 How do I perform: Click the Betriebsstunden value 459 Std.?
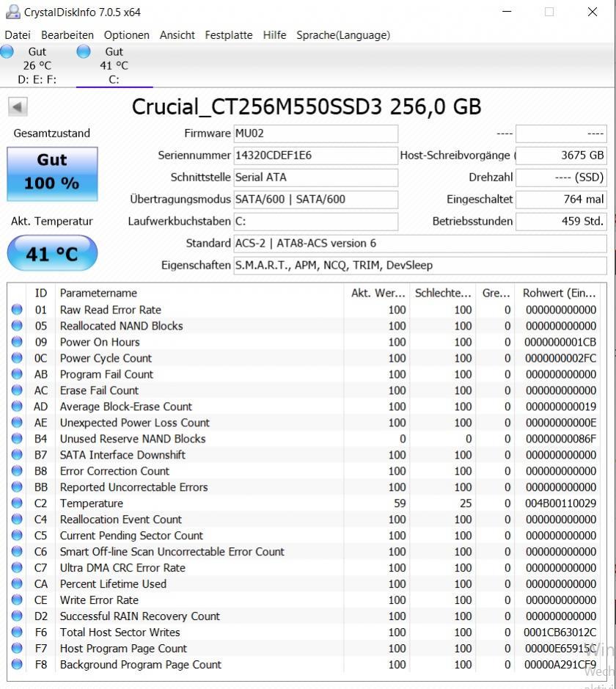(561, 222)
